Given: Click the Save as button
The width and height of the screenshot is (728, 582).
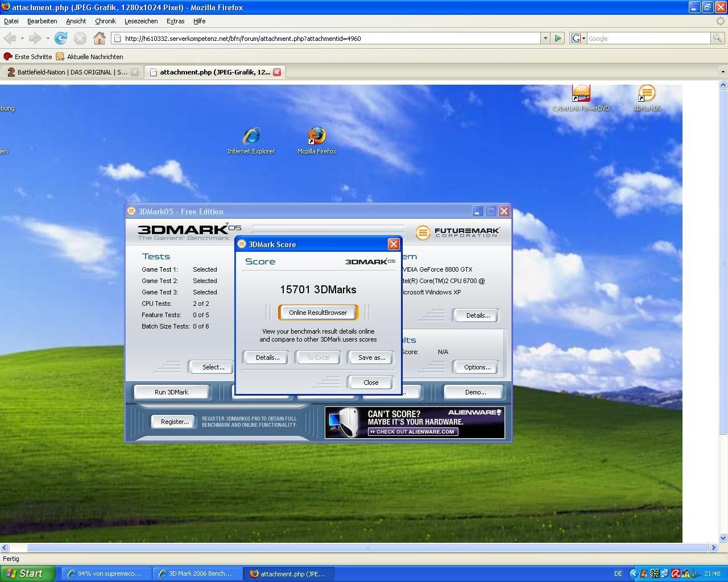Looking at the screenshot, I should coord(371,357).
